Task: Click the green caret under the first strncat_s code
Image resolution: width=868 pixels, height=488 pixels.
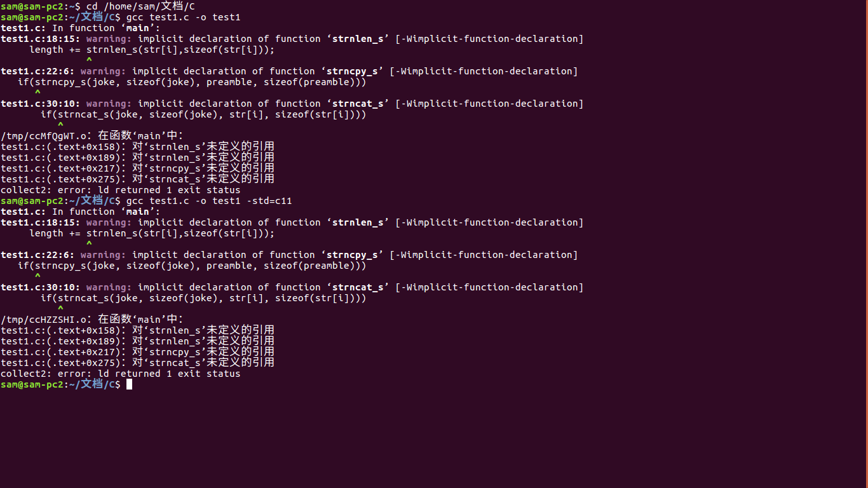Action: [60, 125]
